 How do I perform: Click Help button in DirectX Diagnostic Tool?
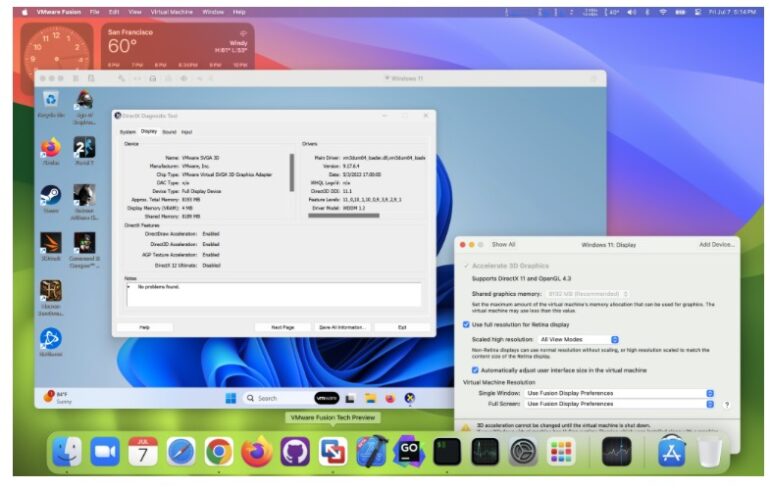pyautogui.click(x=144, y=327)
